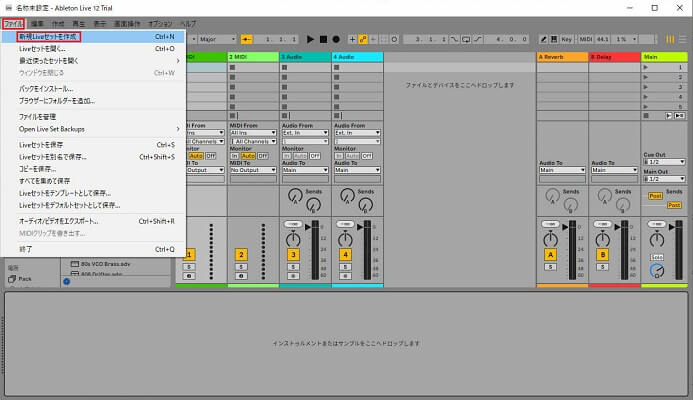Screen dimensions: 693x400
Task: Click clip stop button in 2 MIDI first slot
Action: coord(232,67)
